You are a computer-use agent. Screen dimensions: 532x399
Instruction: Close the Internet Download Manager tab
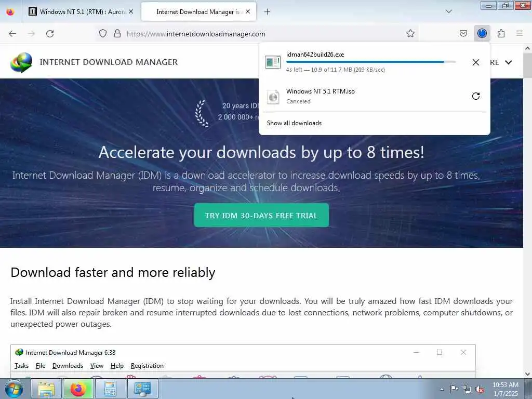(x=248, y=11)
